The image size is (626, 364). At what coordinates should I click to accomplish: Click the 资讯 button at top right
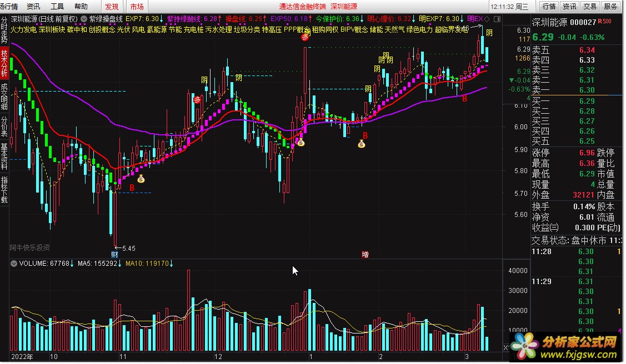coord(569,6)
